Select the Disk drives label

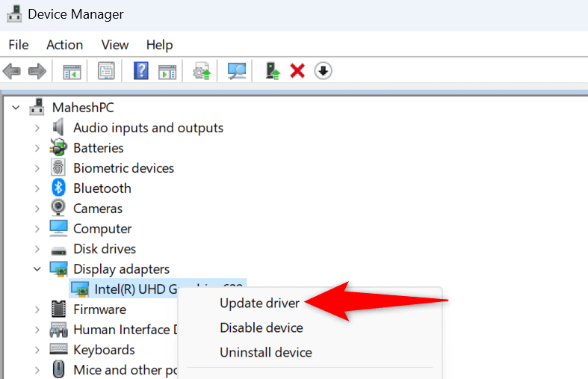pyautogui.click(x=105, y=249)
